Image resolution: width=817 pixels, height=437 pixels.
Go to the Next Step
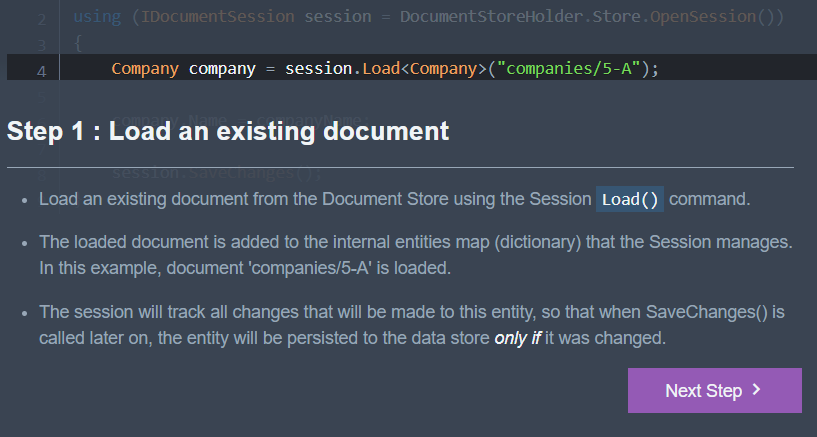714,391
